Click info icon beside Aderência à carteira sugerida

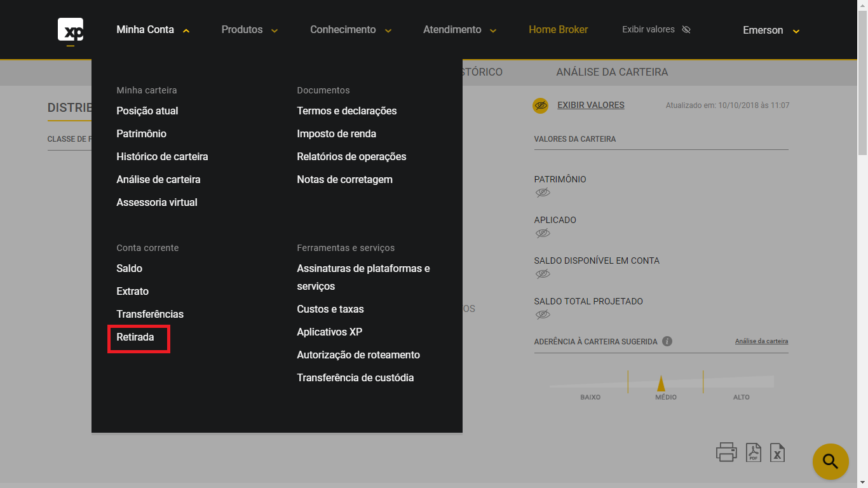point(667,341)
